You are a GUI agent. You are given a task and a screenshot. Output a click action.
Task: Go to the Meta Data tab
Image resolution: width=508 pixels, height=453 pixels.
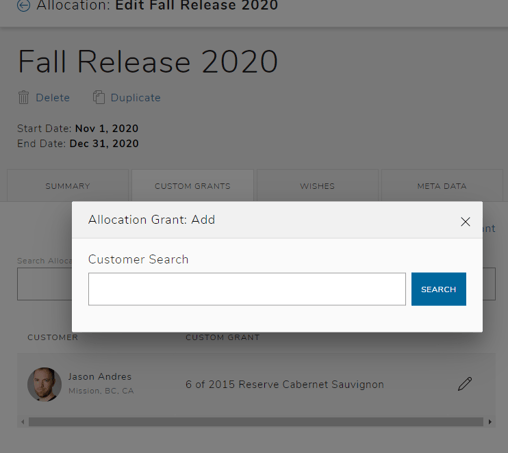(442, 186)
